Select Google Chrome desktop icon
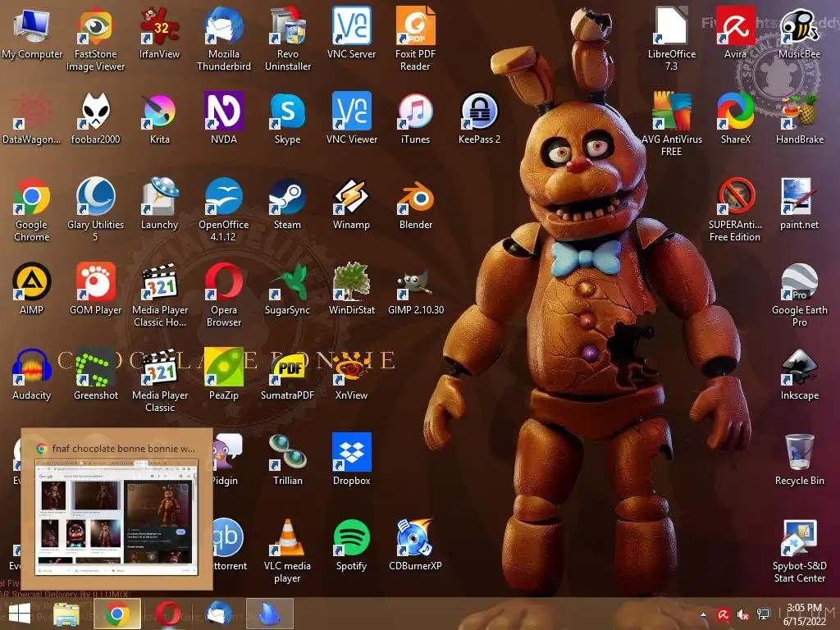Image resolution: width=840 pixels, height=630 pixels. 32,210
